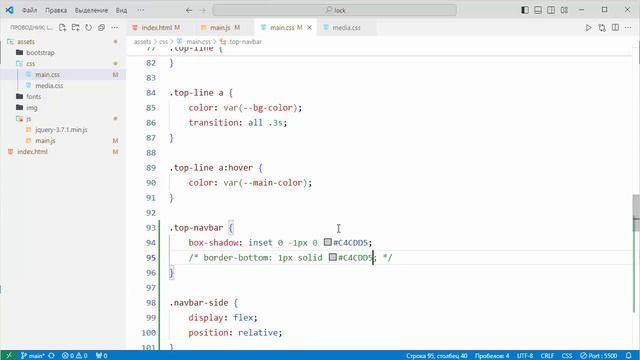The width and height of the screenshot is (640, 360).
Task: Open the remote window status bar icon
Action: 9,356
